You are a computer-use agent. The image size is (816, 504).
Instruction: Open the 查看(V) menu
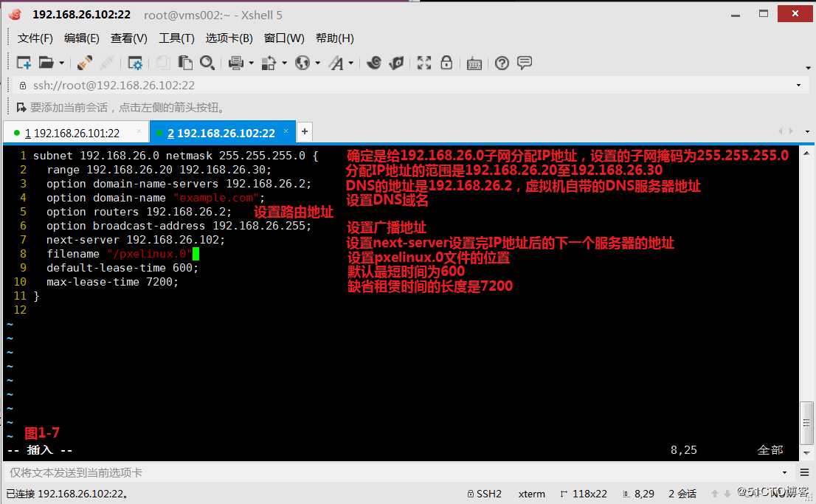click(128, 38)
